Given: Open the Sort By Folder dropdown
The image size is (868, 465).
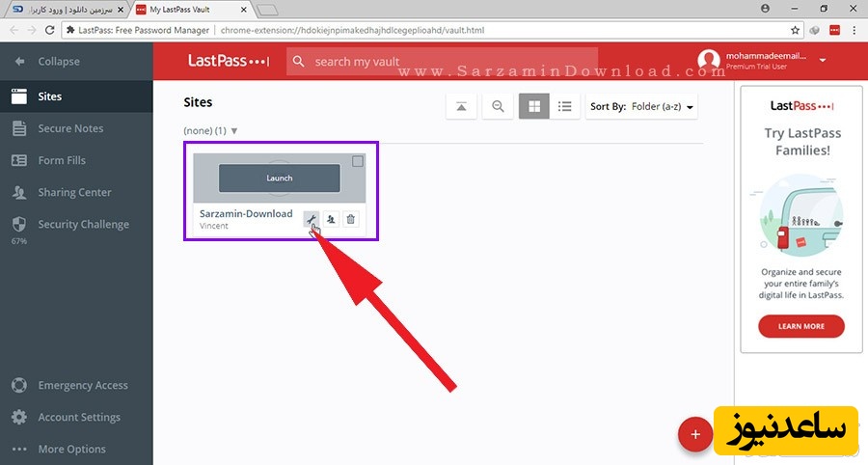Looking at the screenshot, I should [x=642, y=106].
